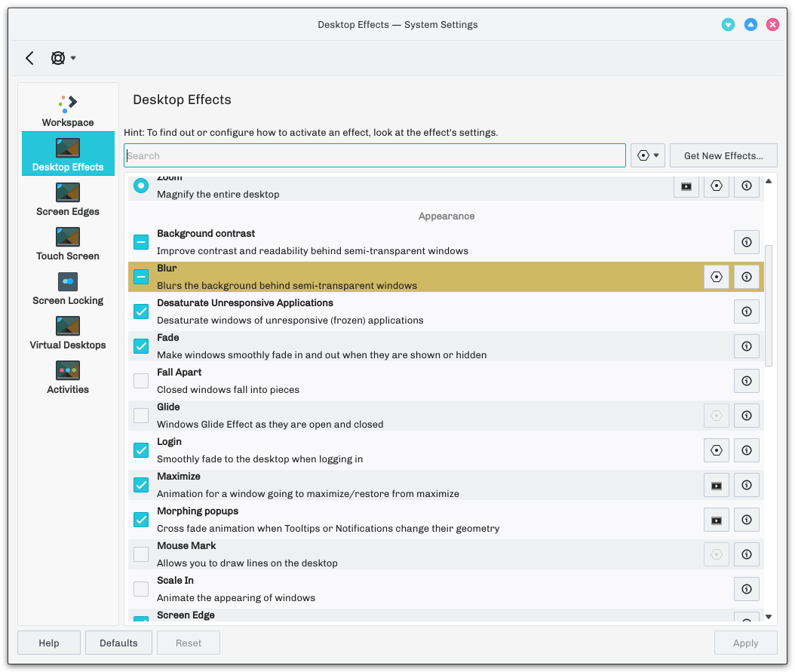The height and width of the screenshot is (672, 795).
Task: Click scrollbar down arrow
Action: click(x=769, y=617)
